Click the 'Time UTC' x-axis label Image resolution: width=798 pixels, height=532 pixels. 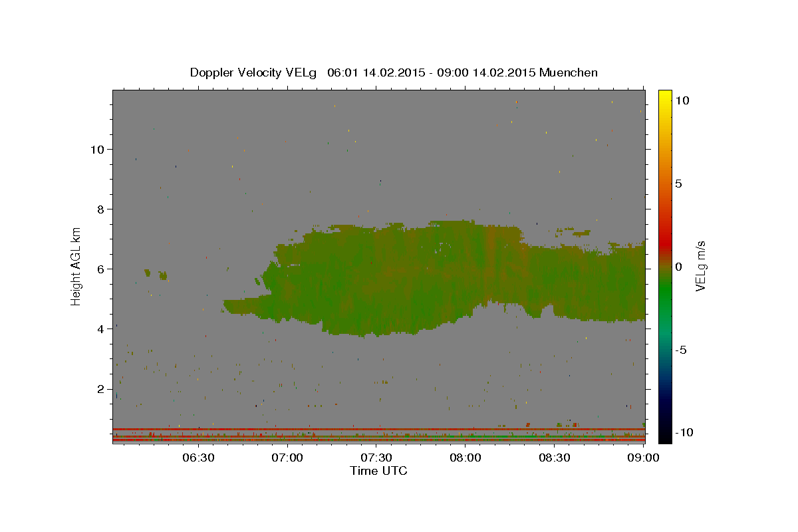[x=378, y=471]
